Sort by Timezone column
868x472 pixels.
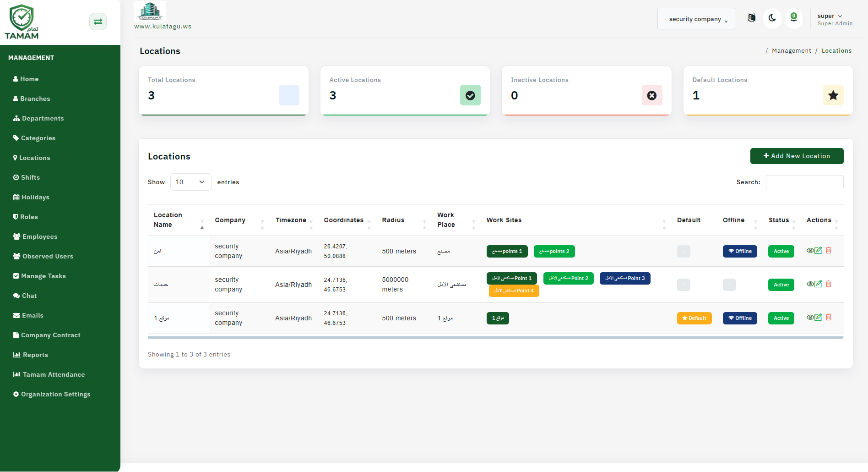pyautogui.click(x=294, y=220)
